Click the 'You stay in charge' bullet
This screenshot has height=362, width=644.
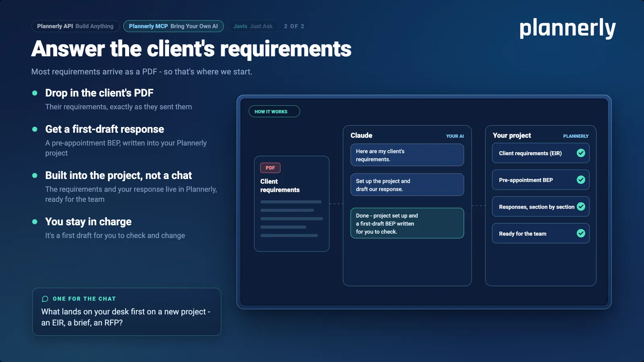[89, 222]
